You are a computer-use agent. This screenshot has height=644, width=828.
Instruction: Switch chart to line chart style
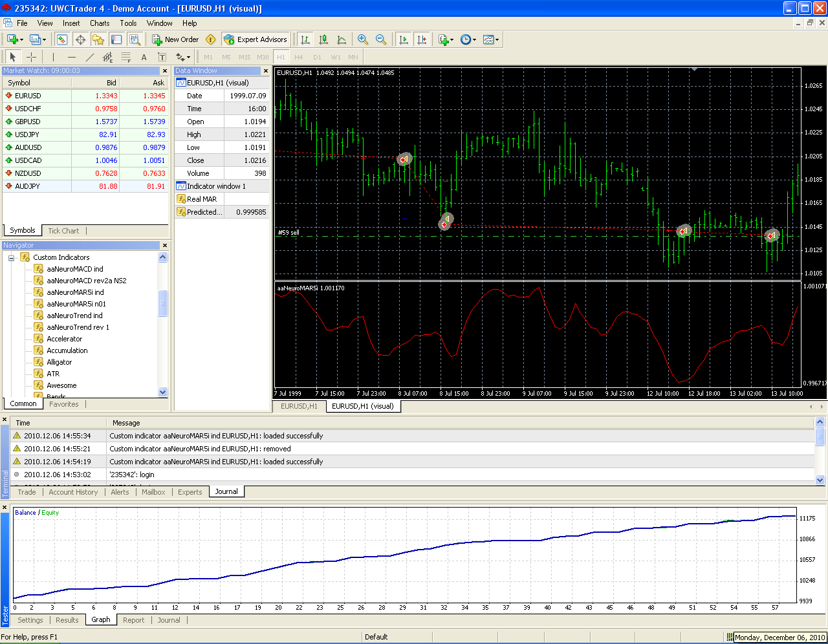[342, 39]
